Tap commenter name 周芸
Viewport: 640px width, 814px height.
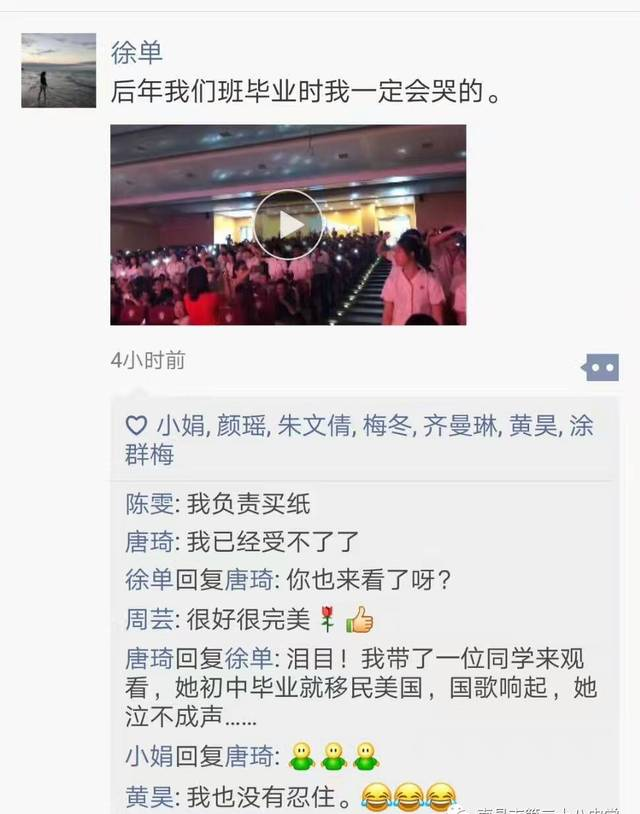coord(149,619)
